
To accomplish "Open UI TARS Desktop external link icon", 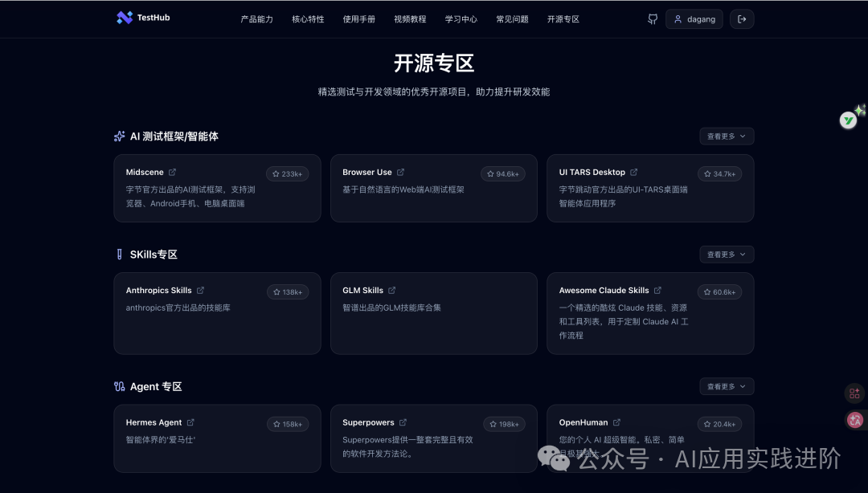I will (x=634, y=172).
